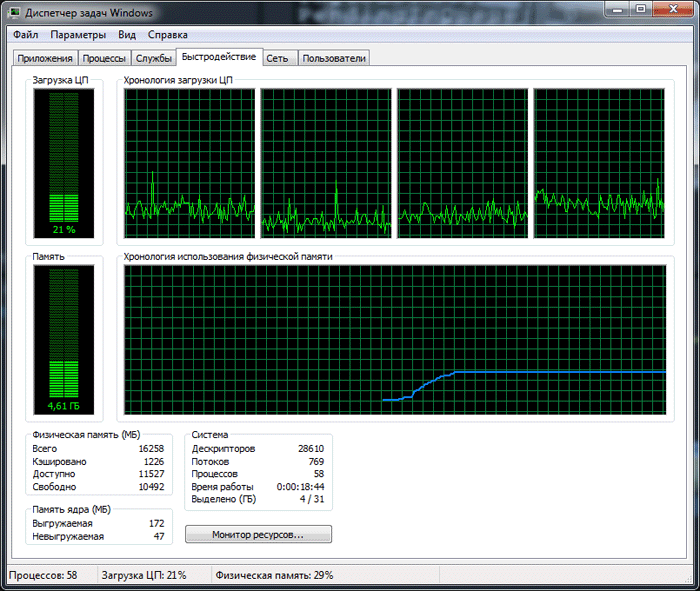Click the Выделено (ГБ) value 4 / 31
This screenshot has height=591, width=700.
(x=312, y=499)
